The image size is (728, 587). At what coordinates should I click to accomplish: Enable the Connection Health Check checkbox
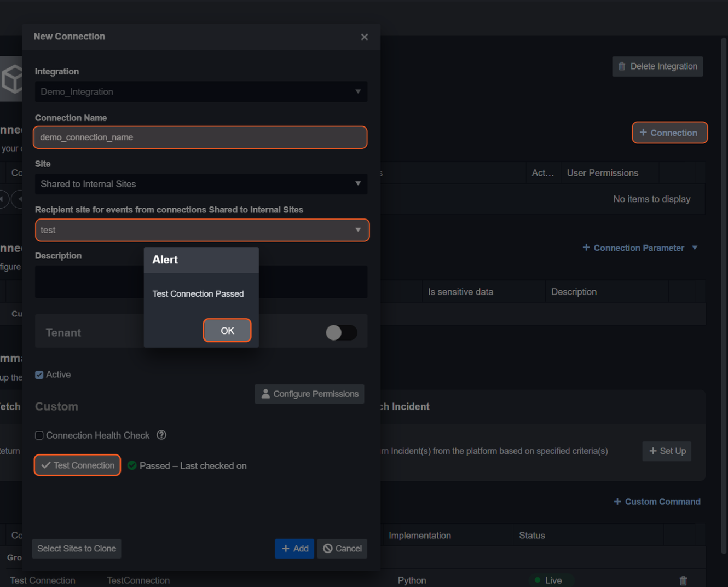pos(39,435)
